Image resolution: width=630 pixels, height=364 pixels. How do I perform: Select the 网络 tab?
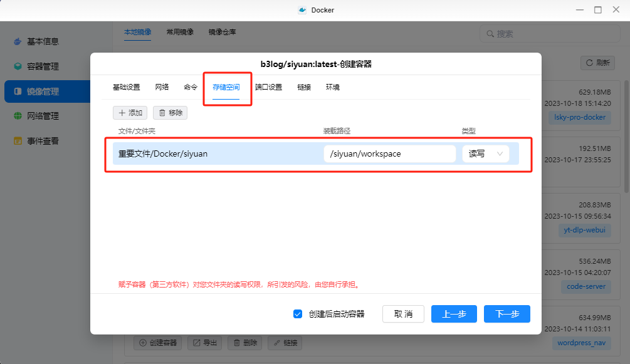pos(162,87)
